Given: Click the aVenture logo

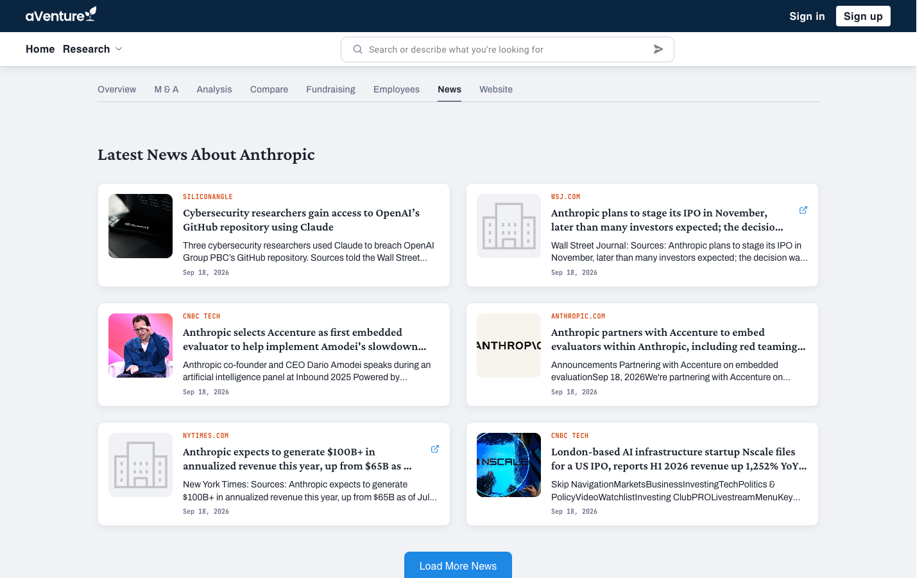Looking at the screenshot, I should tap(61, 15).
